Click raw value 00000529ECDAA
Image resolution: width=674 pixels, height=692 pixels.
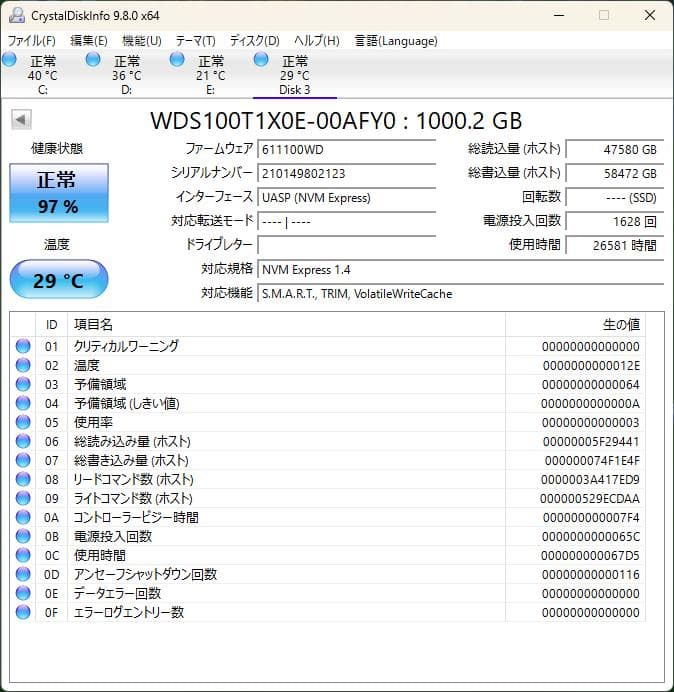point(590,499)
